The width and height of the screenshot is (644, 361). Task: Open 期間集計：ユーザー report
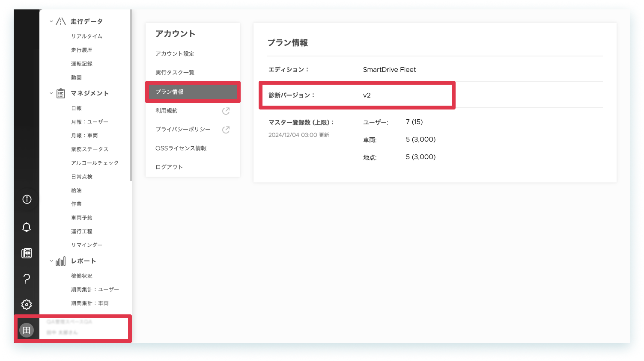95,290
